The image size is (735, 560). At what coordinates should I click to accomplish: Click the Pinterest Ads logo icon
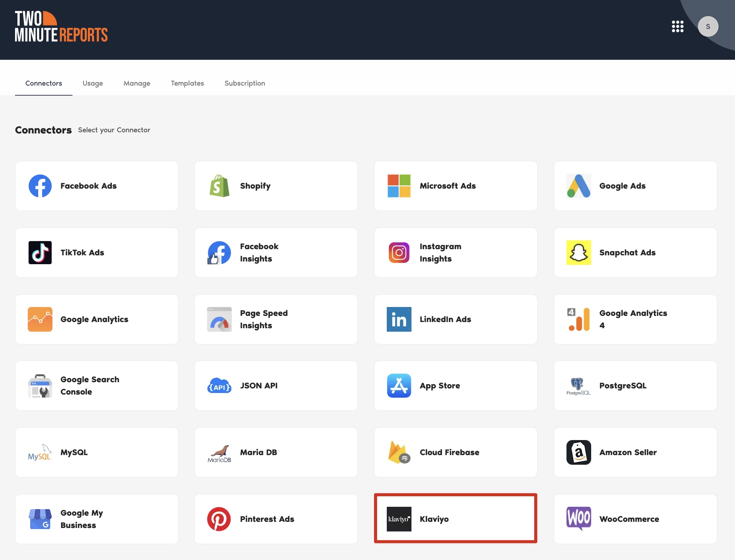coord(219,519)
